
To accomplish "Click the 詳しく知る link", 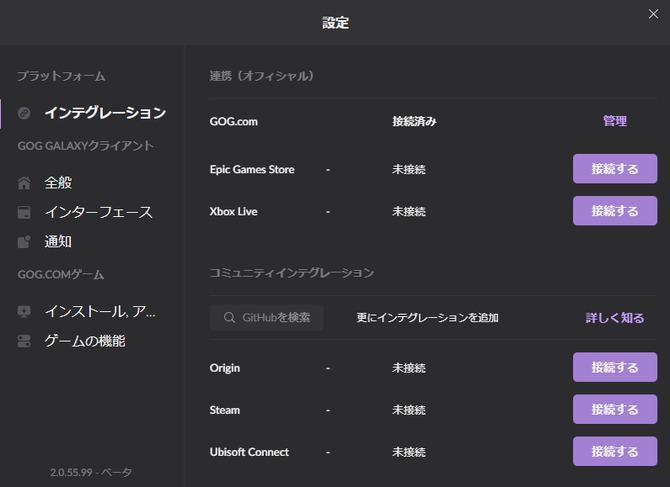I will point(615,318).
